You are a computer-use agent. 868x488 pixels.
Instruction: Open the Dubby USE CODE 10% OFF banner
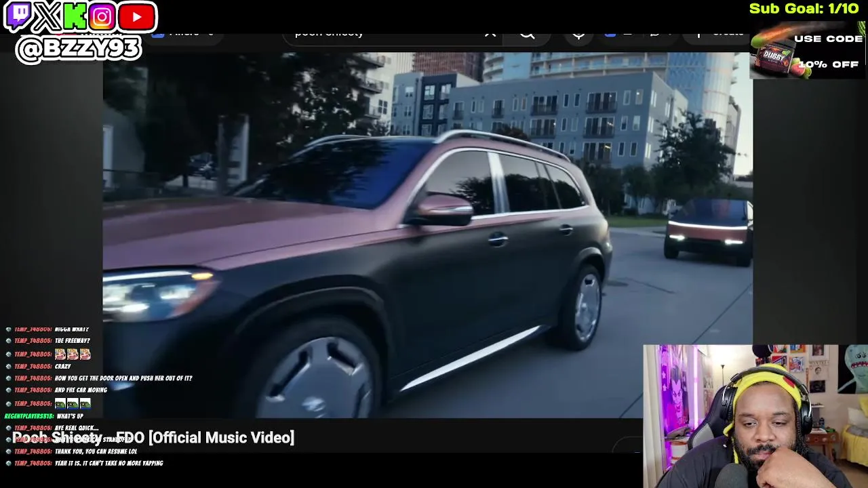tap(808, 51)
